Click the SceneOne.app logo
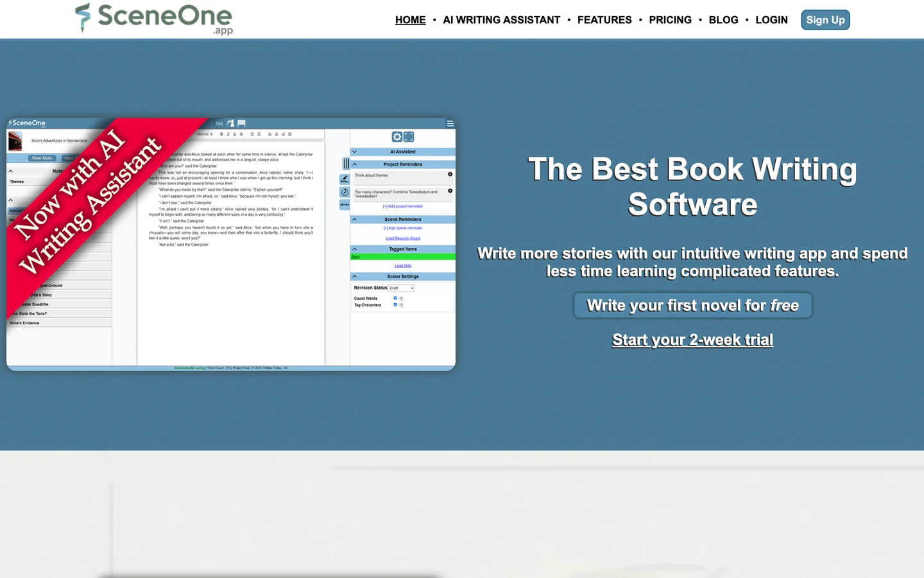 [154, 18]
